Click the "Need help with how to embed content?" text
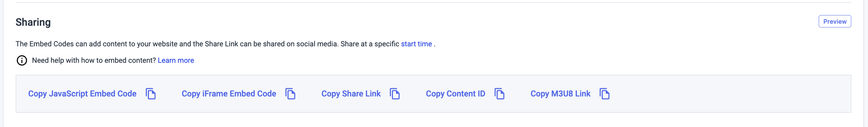This screenshot has height=127, width=868. (94, 60)
